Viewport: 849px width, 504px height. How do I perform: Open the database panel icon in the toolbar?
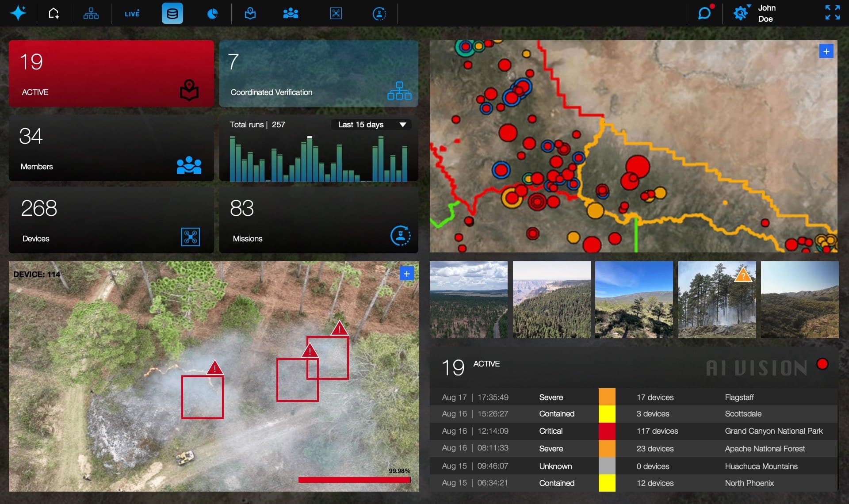coord(172,13)
